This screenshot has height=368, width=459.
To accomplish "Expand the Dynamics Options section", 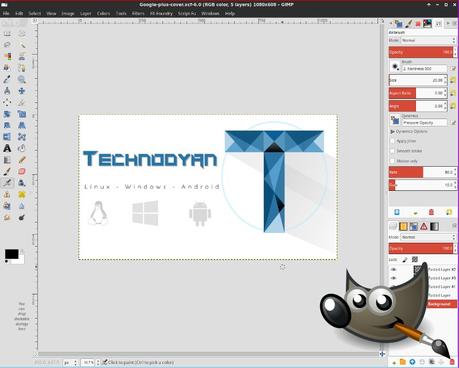I will pos(392,132).
